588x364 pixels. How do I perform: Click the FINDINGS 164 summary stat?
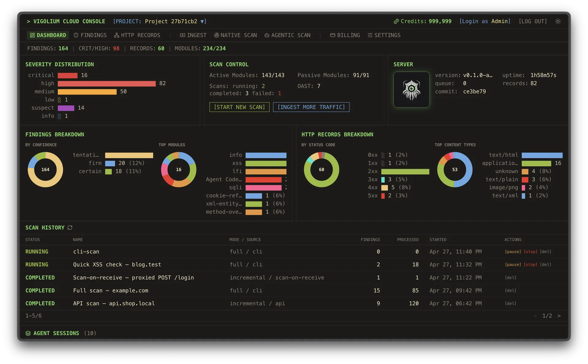(x=48, y=48)
